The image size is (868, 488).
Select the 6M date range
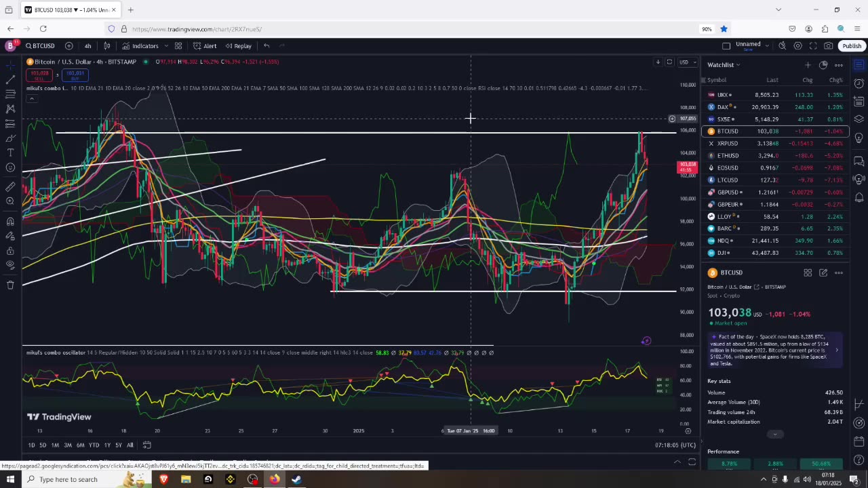(x=80, y=445)
